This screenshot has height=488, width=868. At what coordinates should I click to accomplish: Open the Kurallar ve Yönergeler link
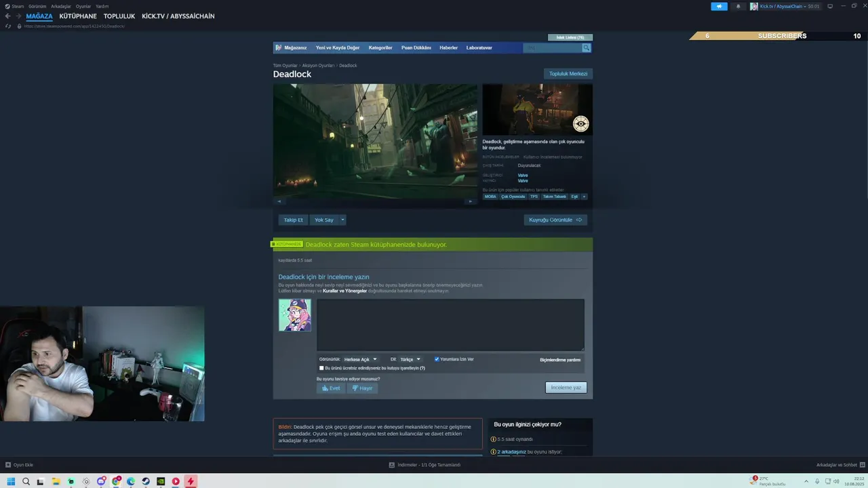345,291
